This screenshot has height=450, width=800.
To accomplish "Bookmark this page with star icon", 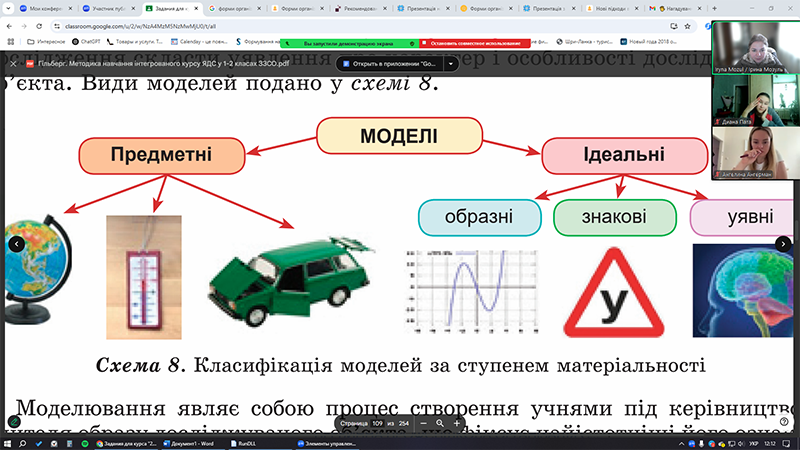I will click(687, 26).
